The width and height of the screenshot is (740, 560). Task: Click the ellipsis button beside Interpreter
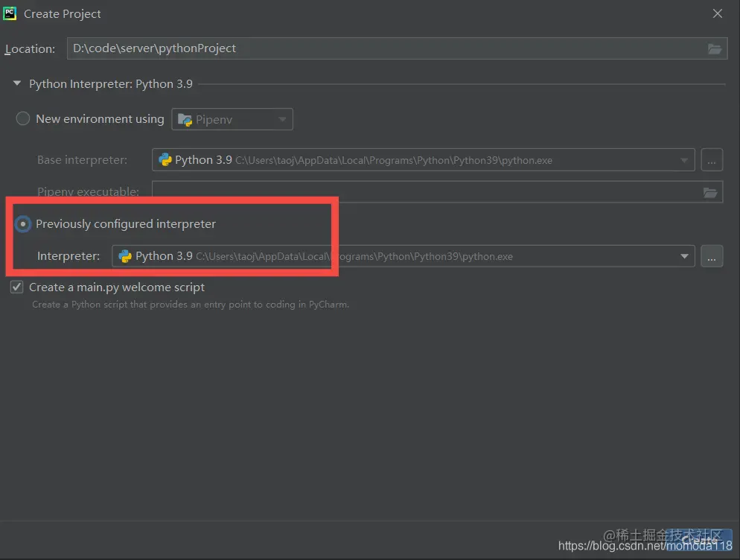coord(712,256)
